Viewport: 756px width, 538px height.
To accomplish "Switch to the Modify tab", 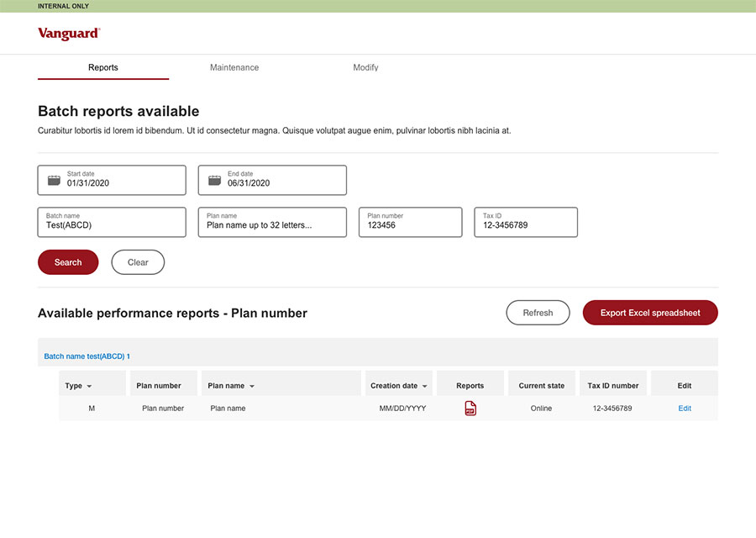I will tap(365, 67).
